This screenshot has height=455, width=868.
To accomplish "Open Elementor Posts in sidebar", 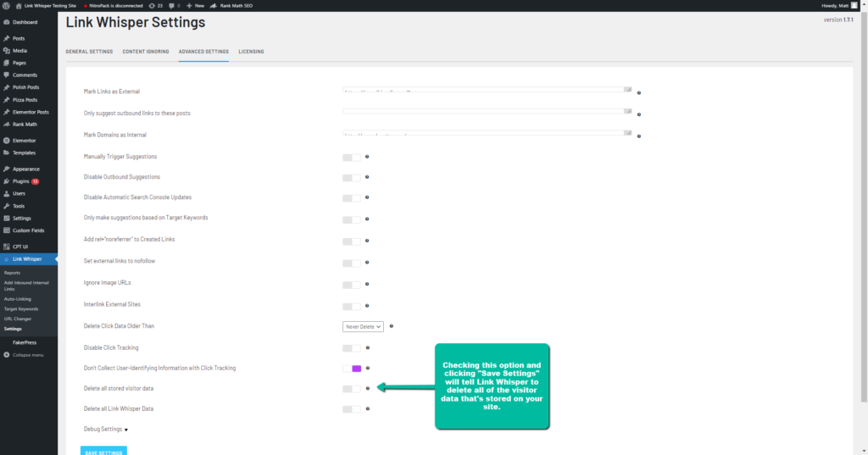I will (x=29, y=112).
